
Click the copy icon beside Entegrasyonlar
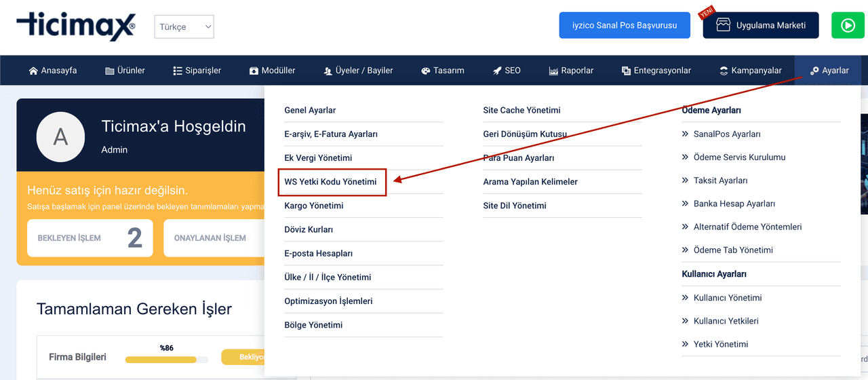[x=626, y=71]
